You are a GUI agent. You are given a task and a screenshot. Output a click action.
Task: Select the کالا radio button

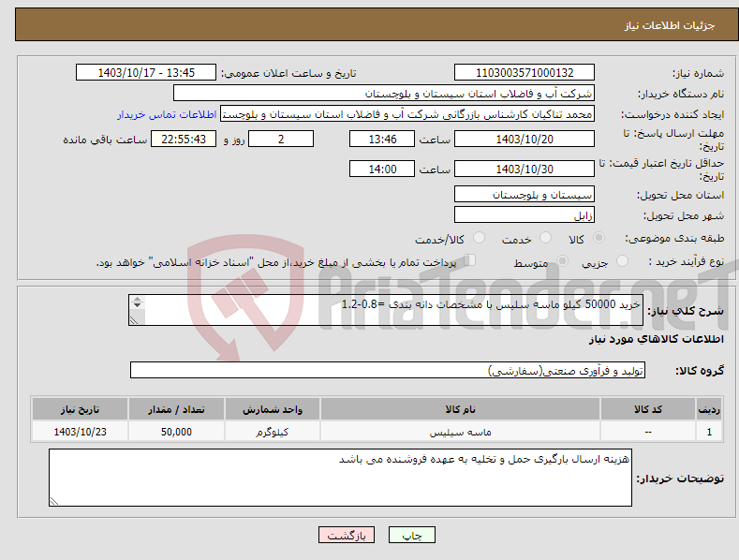pos(599,238)
